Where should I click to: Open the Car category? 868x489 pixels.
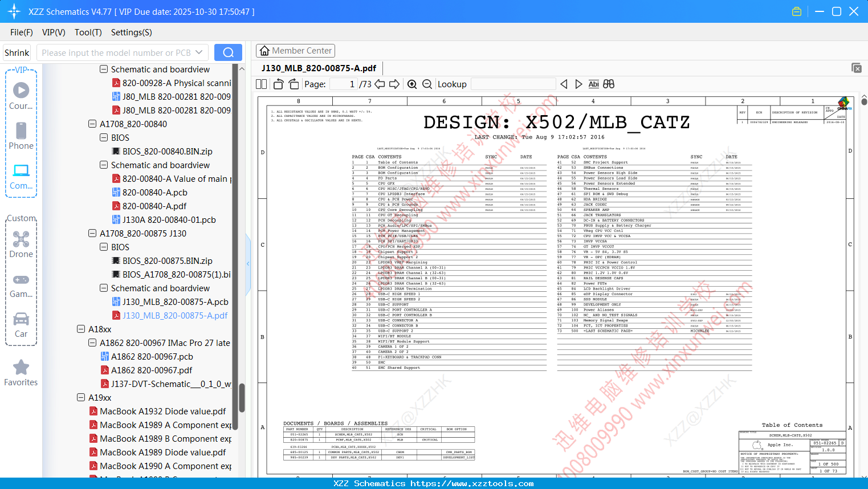click(21, 325)
